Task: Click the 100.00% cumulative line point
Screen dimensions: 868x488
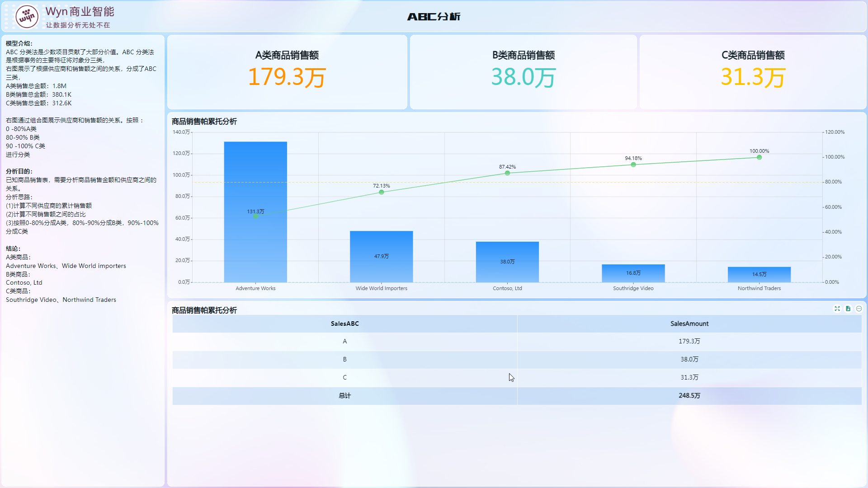Action: [759, 157]
